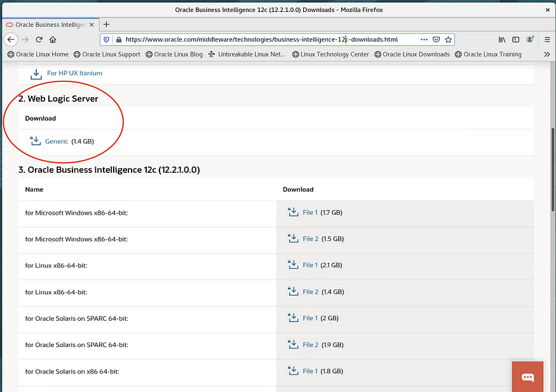556x392 pixels.
Task: Open the Firefox home page
Action: [x=53, y=39]
